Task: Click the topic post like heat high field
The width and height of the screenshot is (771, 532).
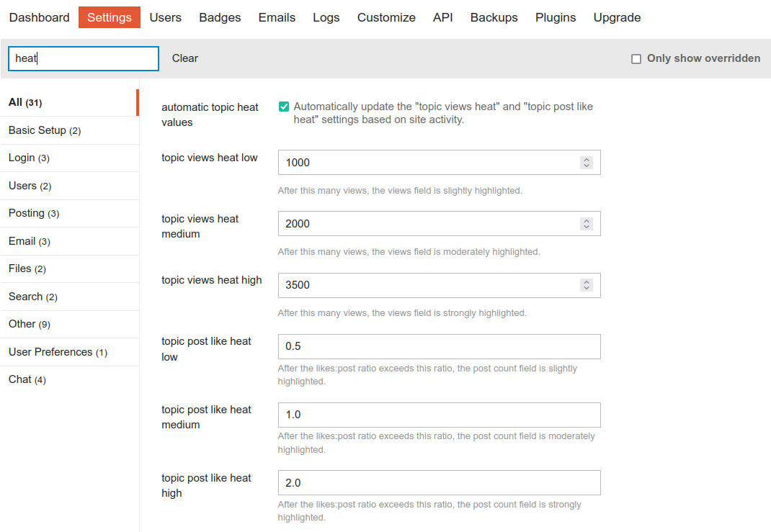Action: coord(439,482)
